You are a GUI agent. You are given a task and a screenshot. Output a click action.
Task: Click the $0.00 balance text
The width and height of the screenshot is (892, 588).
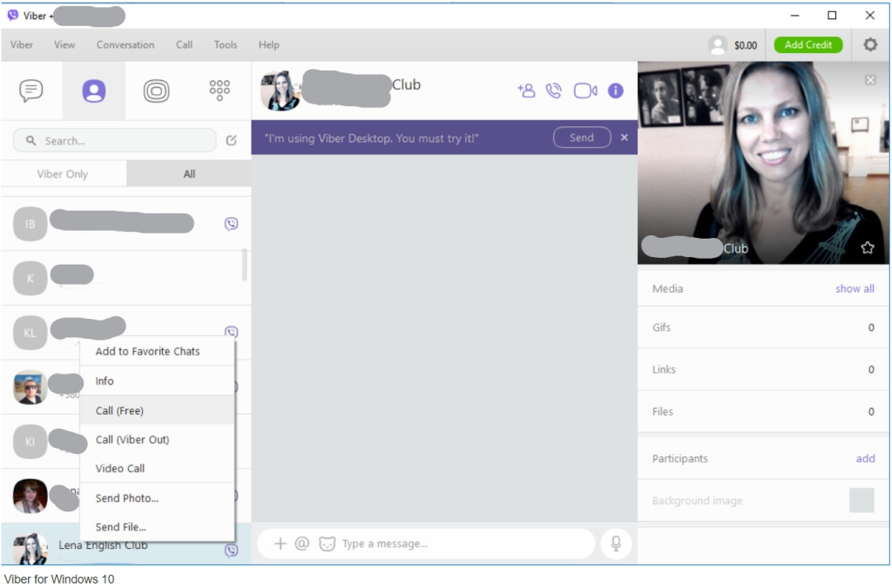pyautogui.click(x=746, y=45)
